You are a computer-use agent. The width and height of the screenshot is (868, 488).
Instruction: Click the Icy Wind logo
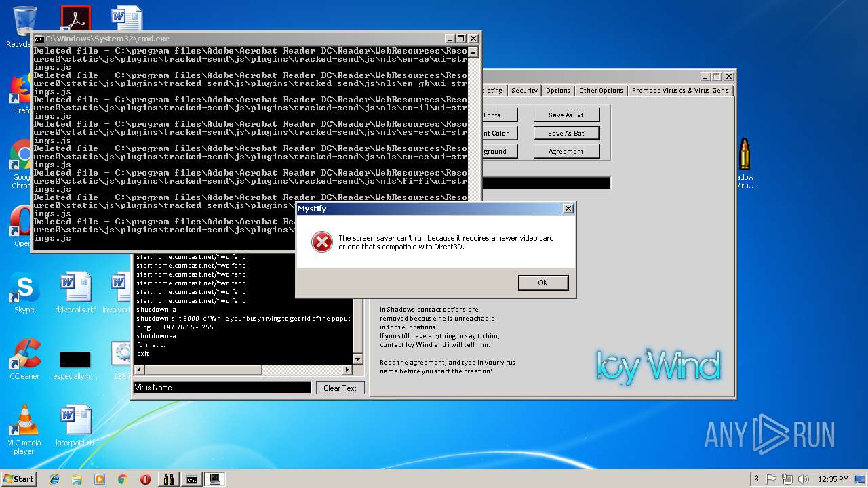pos(658,366)
